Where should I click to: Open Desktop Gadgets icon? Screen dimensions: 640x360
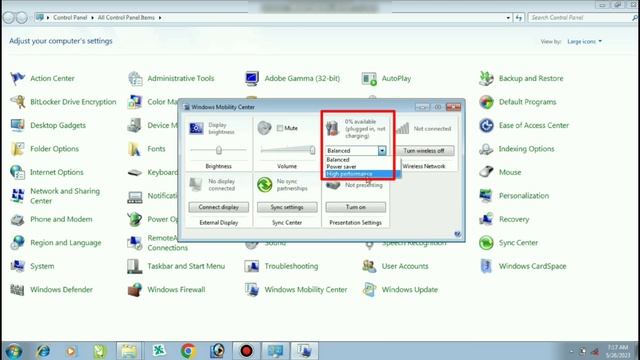pyautogui.click(x=18, y=125)
